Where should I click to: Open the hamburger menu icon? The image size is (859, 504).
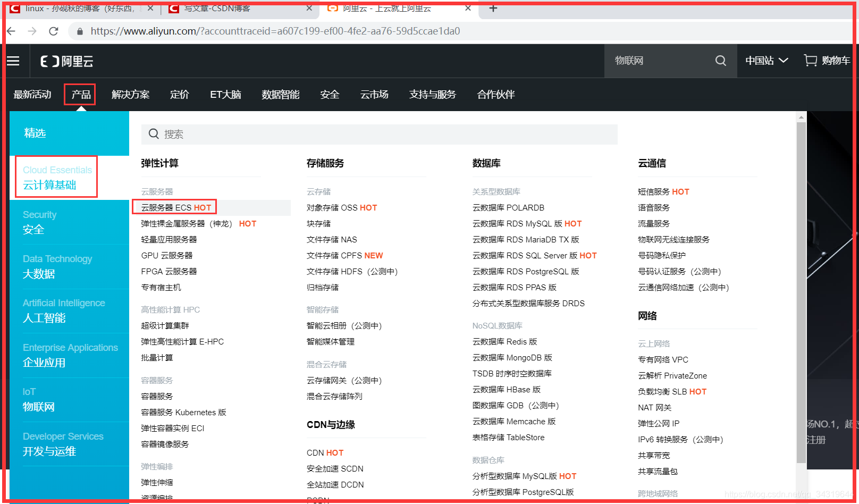[x=13, y=61]
